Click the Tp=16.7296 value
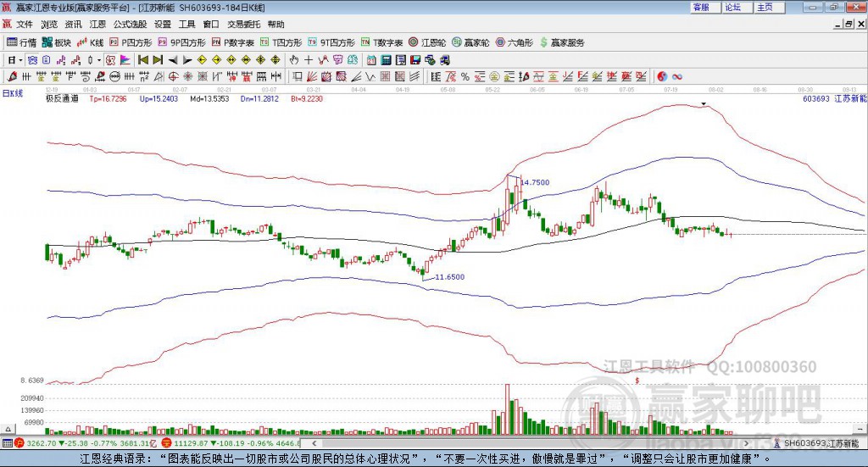 [108, 98]
